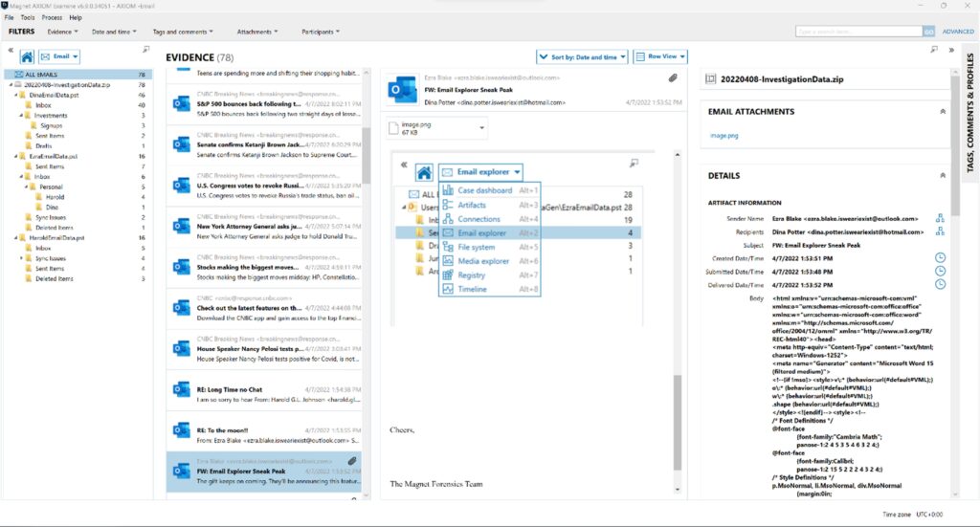Screen dimensions: 980x527
Task: Open the Tags and comments filter dropdown
Action: 183,32
